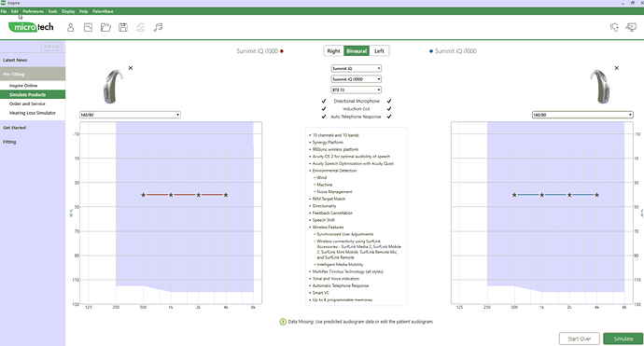Click the Simulate button

click(x=623, y=339)
